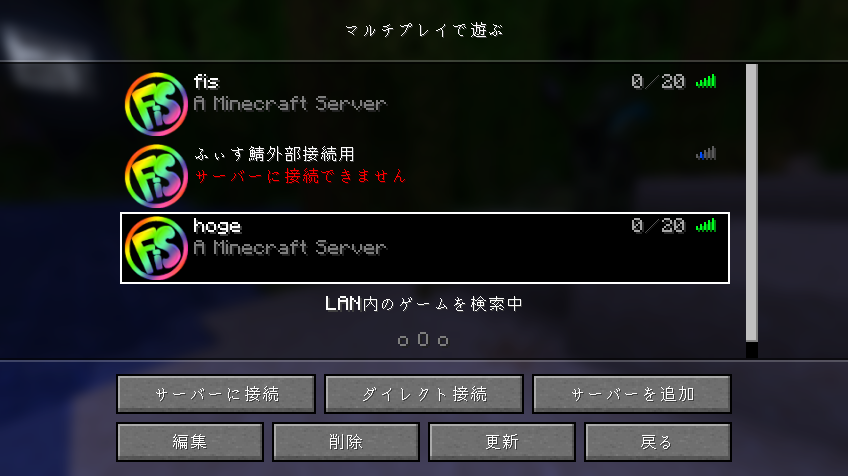
Task: Refresh the server list with 更新
Action: [502, 442]
